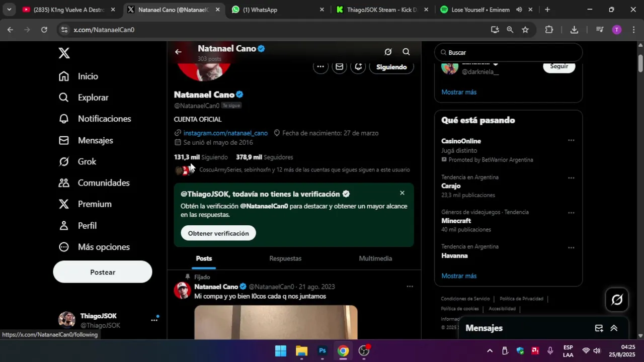This screenshot has height=362, width=644.
Task: Open instagram.com/natanael_cano link
Action: (x=225, y=133)
